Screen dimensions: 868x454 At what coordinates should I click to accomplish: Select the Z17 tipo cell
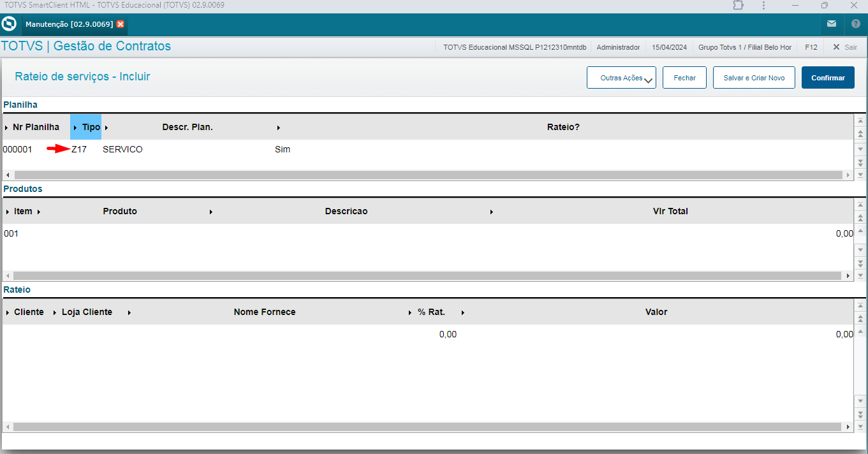click(79, 149)
